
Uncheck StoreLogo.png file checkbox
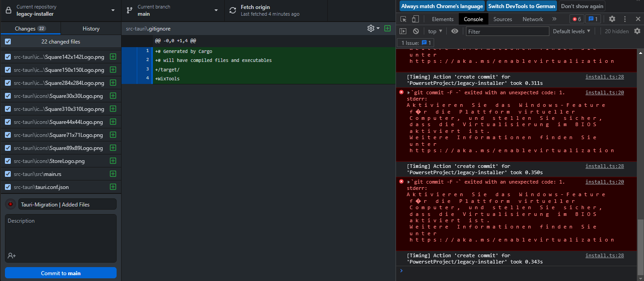8,161
